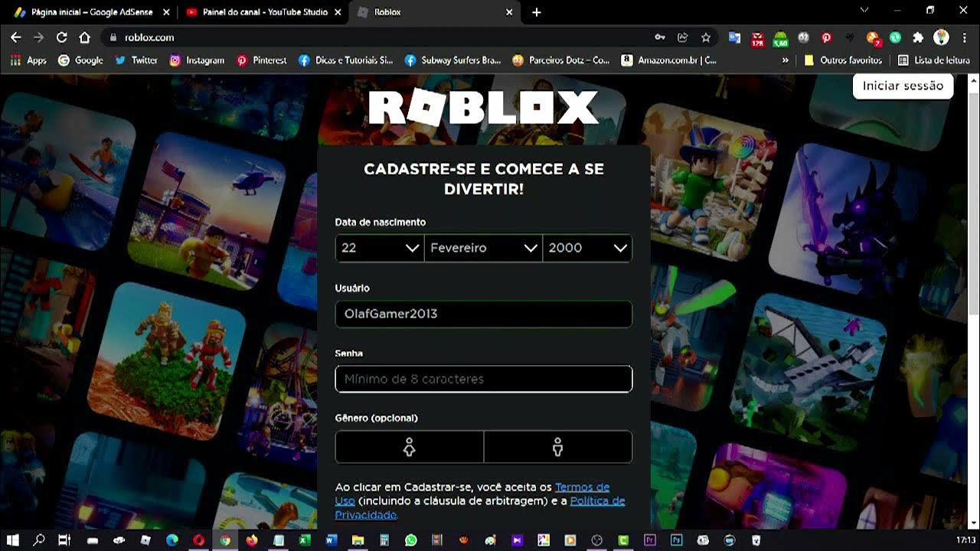The image size is (980, 551).
Task: Open Premiere Pro from the taskbar
Action: point(650,540)
